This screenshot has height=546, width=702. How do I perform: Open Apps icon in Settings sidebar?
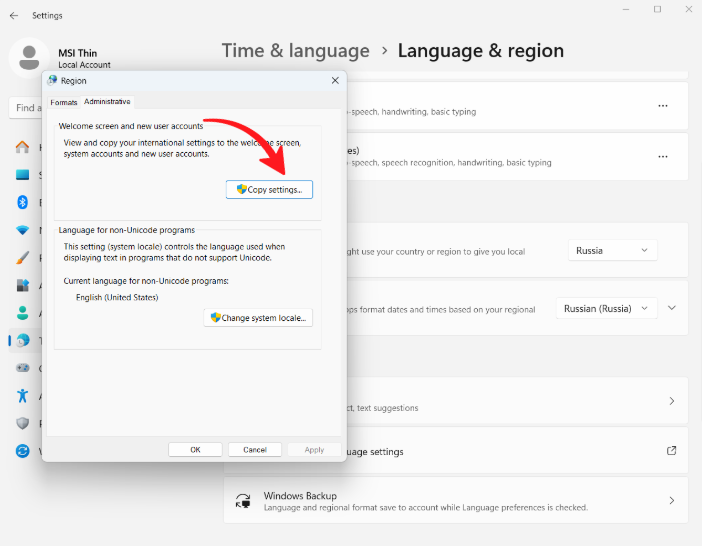click(22, 285)
